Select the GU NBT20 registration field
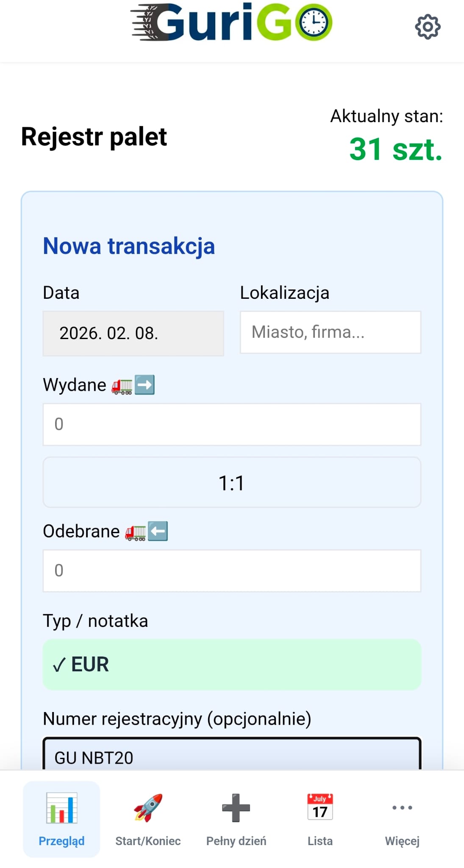 (232, 758)
